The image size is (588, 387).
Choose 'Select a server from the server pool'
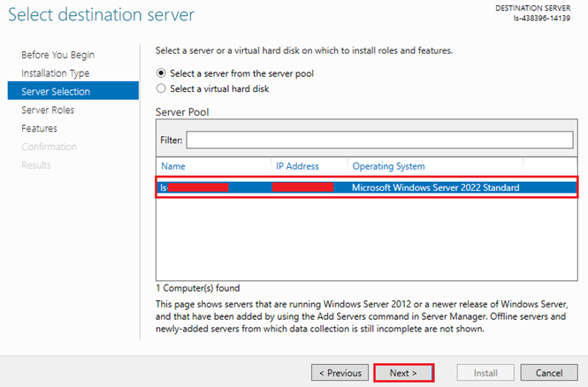tap(161, 73)
